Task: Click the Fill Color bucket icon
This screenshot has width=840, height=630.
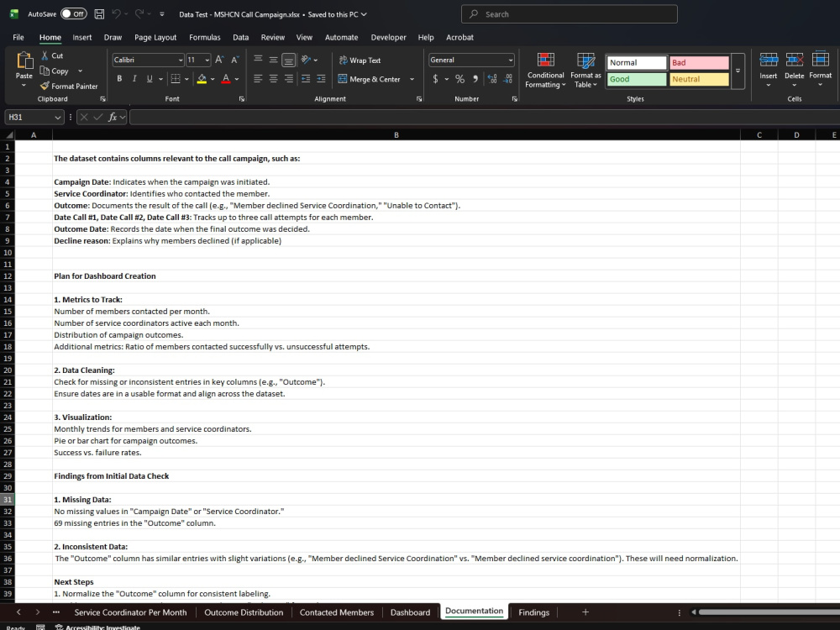Action: (202, 79)
